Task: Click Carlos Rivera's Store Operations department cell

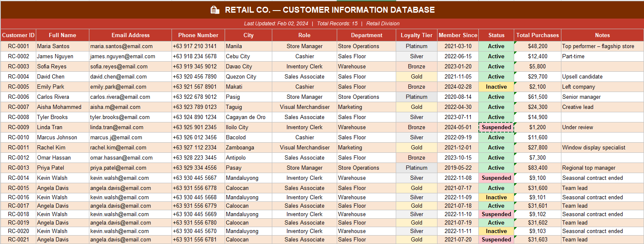Action: 358,97
